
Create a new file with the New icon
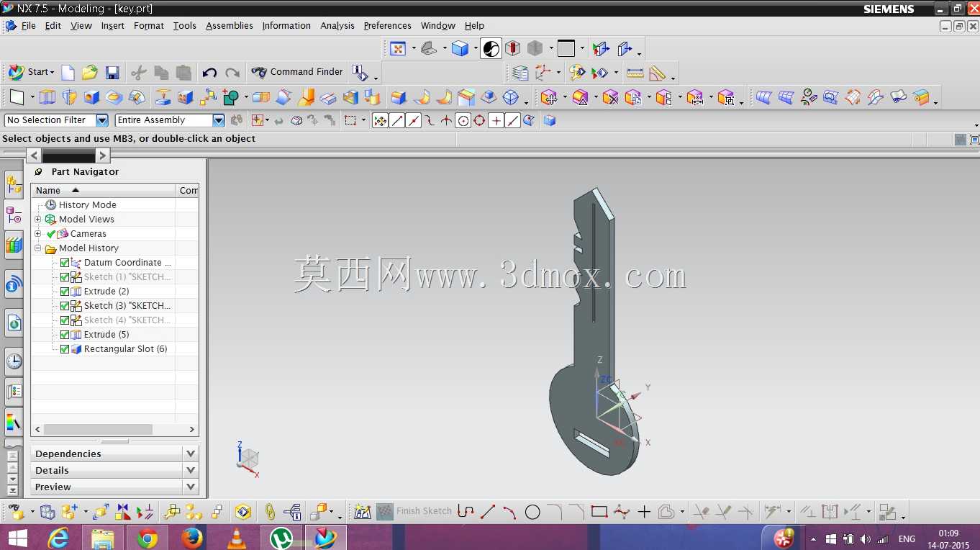68,72
